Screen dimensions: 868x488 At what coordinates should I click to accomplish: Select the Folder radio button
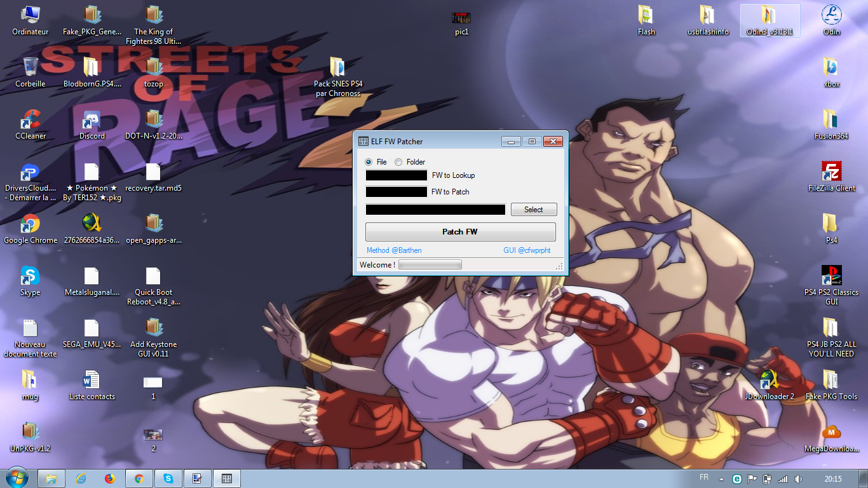click(x=398, y=162)
